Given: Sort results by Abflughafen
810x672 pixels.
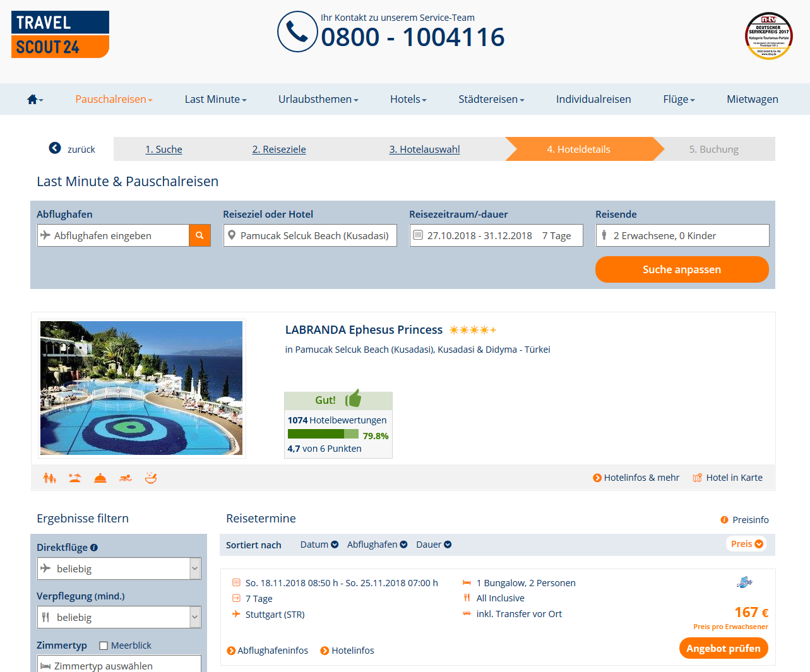Looking at the screenshot, I should (377, 545).
